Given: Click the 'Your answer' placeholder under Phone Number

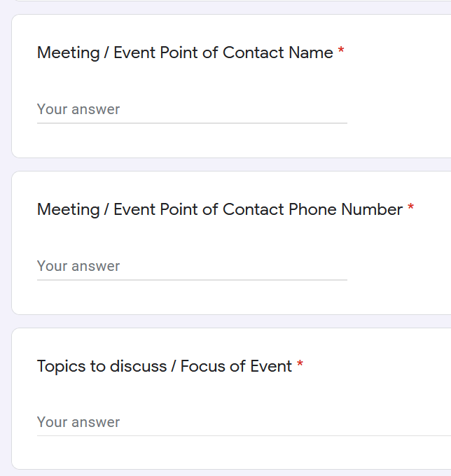Looking at the screenshot, I should click(x=78, y=266).
